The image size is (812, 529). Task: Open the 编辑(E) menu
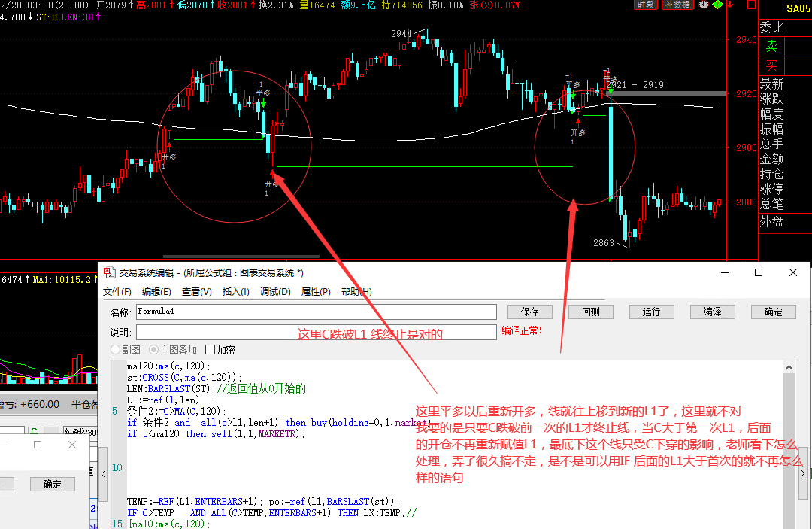click(x=156, y=292)
